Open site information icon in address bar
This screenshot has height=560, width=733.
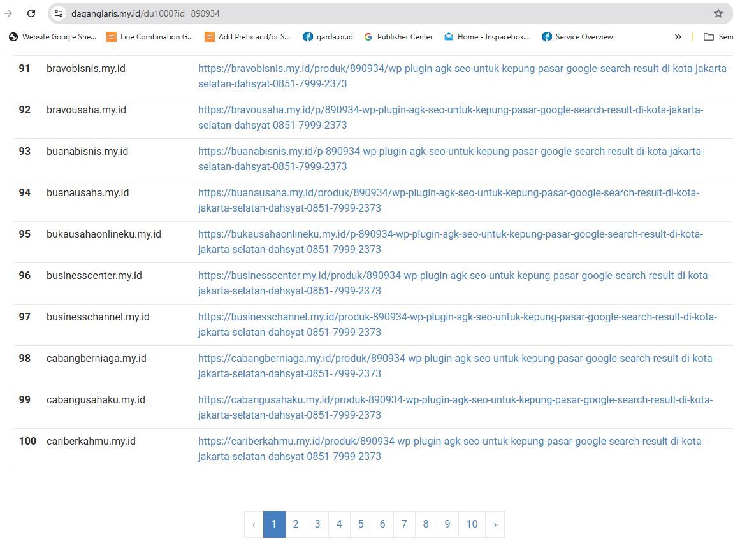coord(59,13)
